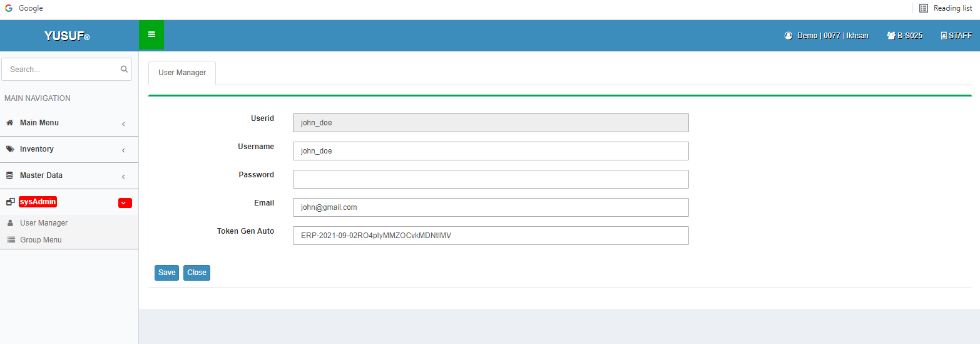Click the Email field label
Screen dimensions: 980x344
tap(263, 203)
